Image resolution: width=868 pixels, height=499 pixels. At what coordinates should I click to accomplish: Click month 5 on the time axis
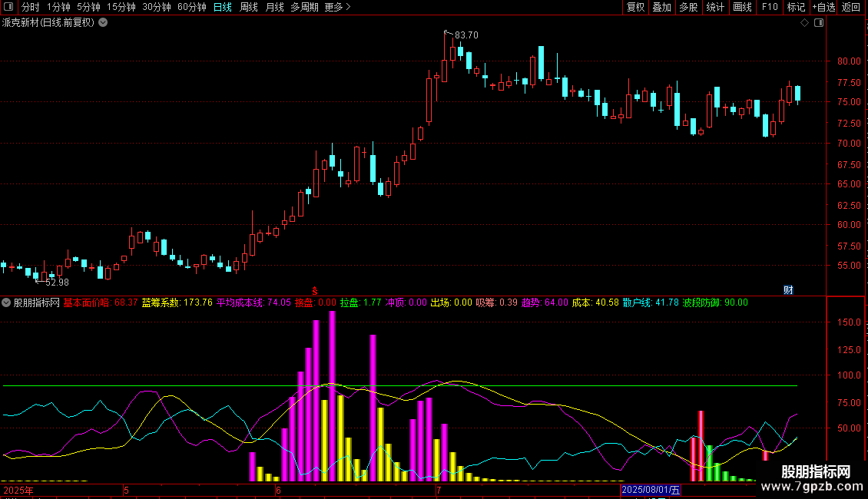[x=126, y=490]
